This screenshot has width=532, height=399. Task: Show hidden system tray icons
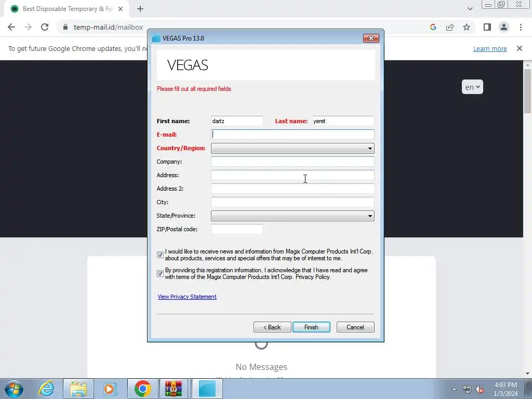point(454,390)
